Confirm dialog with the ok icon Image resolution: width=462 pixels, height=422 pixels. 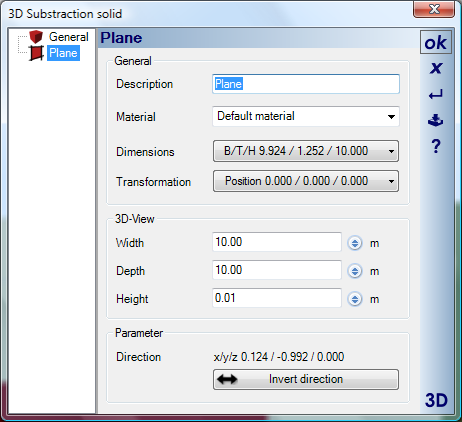click(x=436, y=42)
